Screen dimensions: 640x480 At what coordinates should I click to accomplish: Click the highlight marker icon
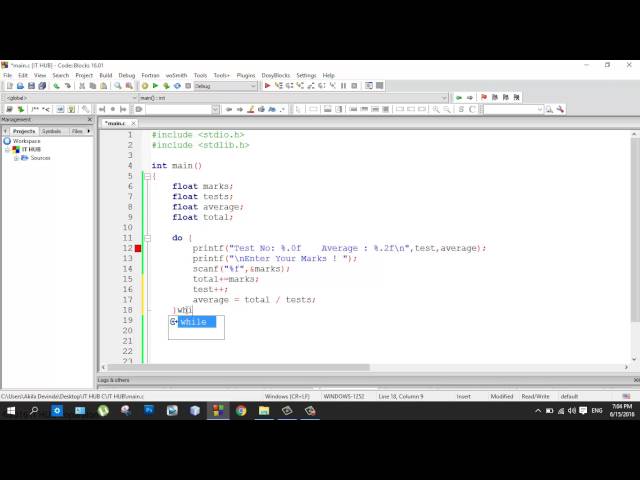tap(251, 109)
